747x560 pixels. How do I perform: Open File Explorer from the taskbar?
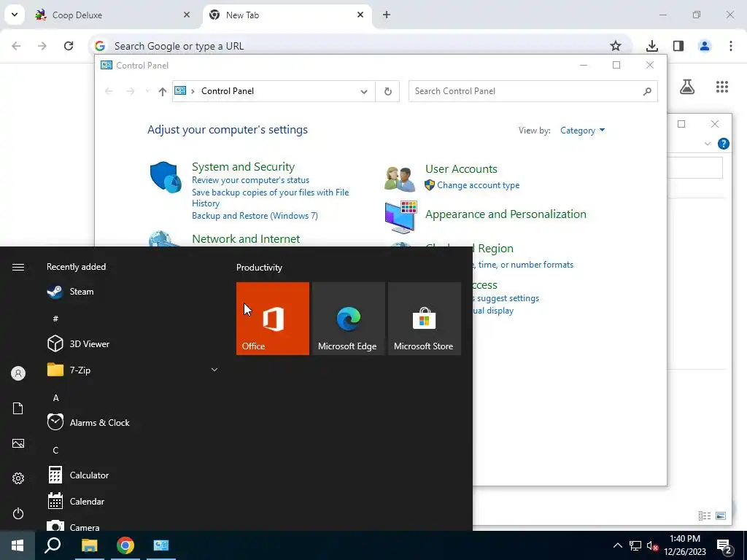(x=89, y=545)
